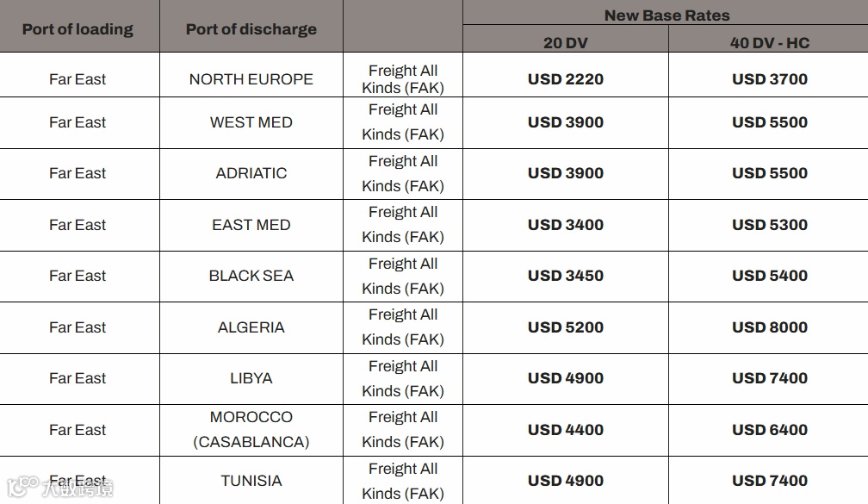
Task: Select the LIBYA discharge cell
Action: (251, 379)
